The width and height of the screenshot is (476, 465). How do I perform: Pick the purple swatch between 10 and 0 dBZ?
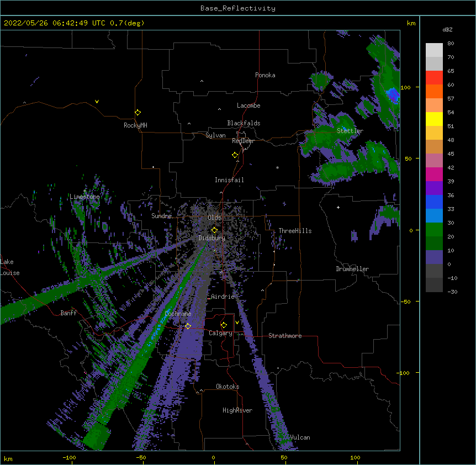434,257
